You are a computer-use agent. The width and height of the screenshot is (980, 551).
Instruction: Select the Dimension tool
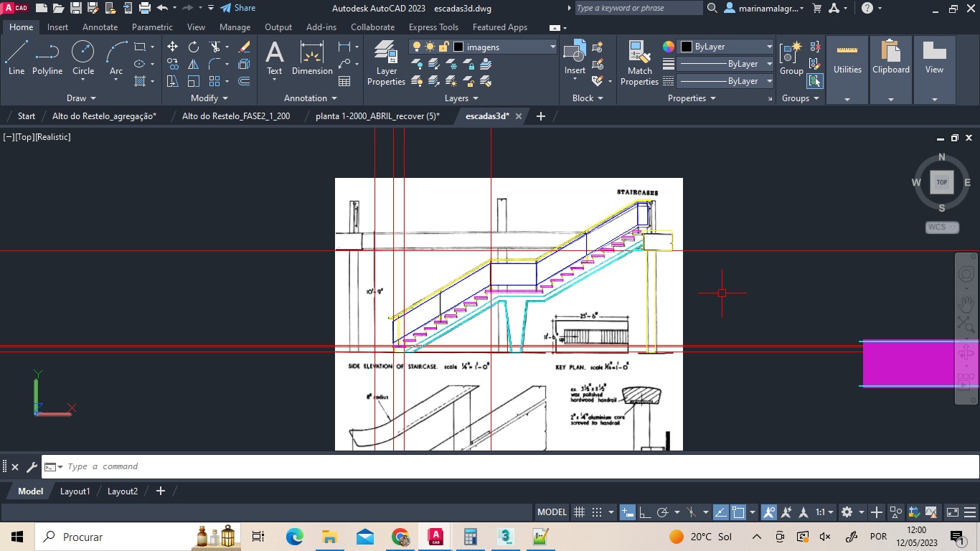click(312, 58)
